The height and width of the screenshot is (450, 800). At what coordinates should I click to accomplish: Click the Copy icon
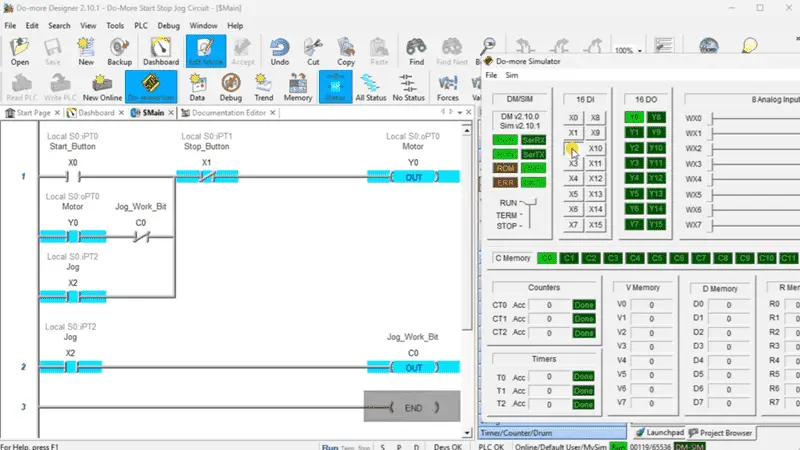[x=345, y=52]
